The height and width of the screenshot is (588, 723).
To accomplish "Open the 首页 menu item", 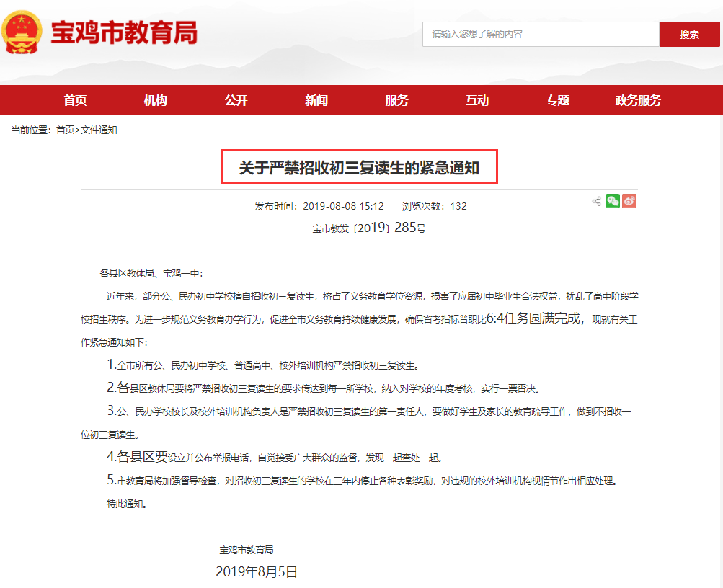I will pos(75,100).
